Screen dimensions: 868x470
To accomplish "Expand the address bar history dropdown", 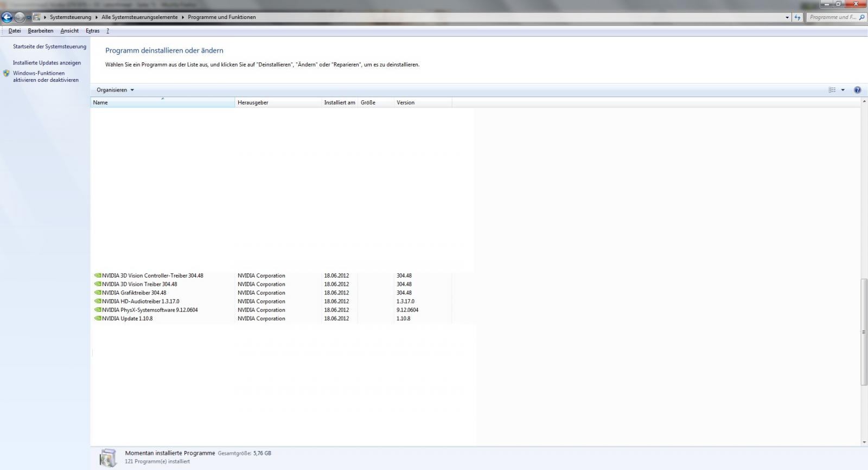I will (x=787, y=17).
